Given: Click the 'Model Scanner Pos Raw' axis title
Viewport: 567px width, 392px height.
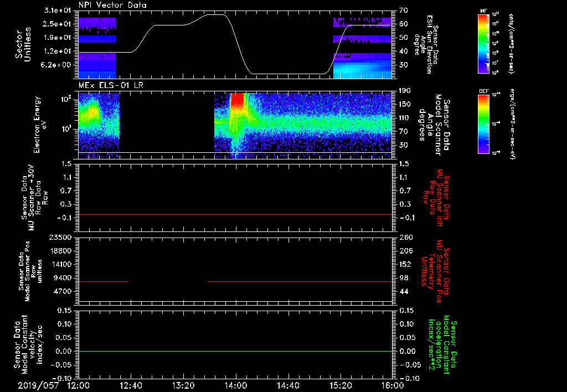Looking at the screenshot, I should point(30,271).
